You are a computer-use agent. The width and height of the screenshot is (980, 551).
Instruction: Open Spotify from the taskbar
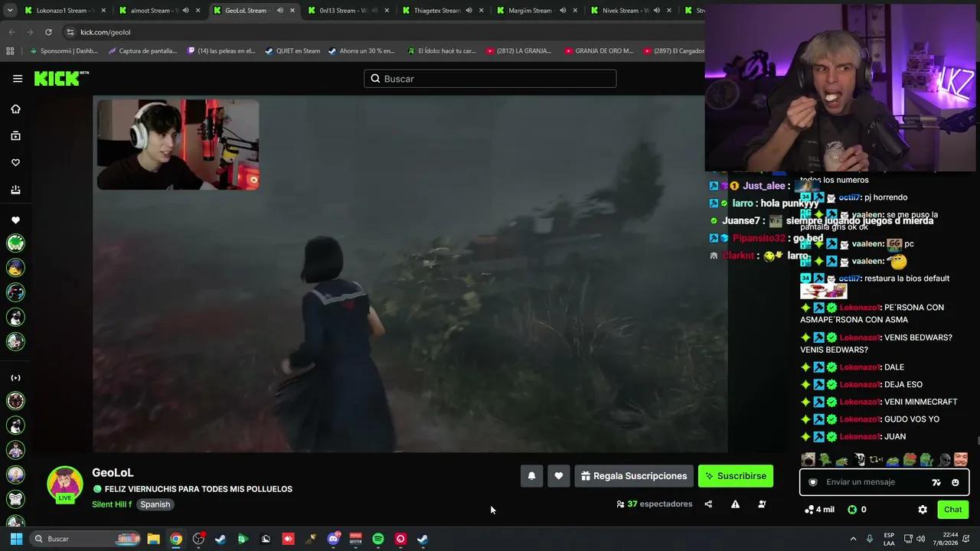(378, 539)
